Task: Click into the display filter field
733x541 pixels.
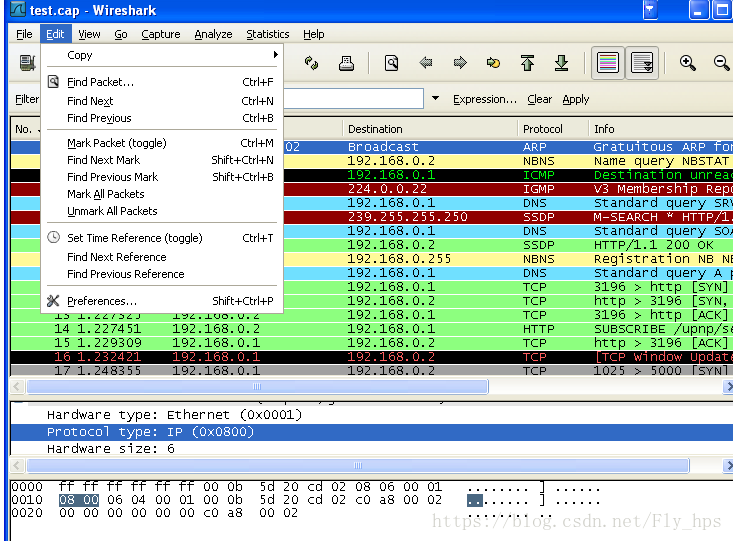Action: pyautogui.click(x=353, y=99)
